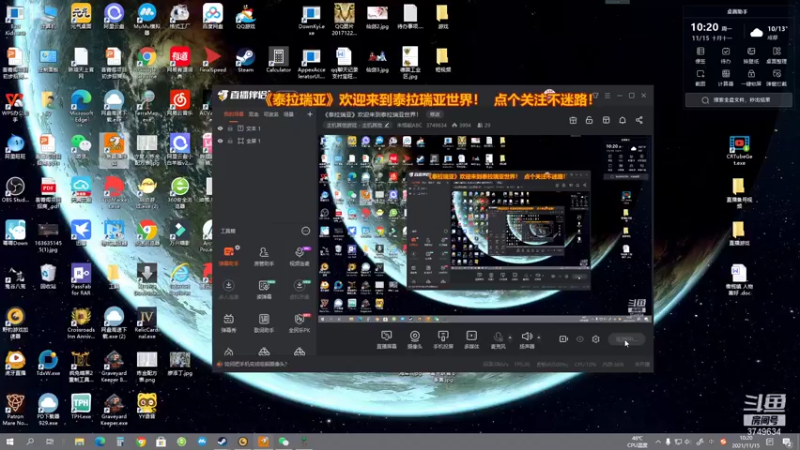Open the 弹幕秀 tool in the toolbox

229,323
